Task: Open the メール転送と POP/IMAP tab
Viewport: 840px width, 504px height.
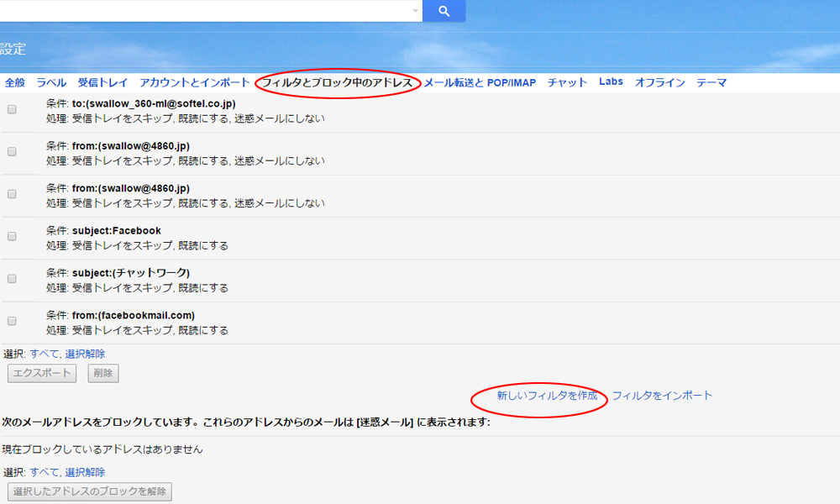Action: [480, 82]
